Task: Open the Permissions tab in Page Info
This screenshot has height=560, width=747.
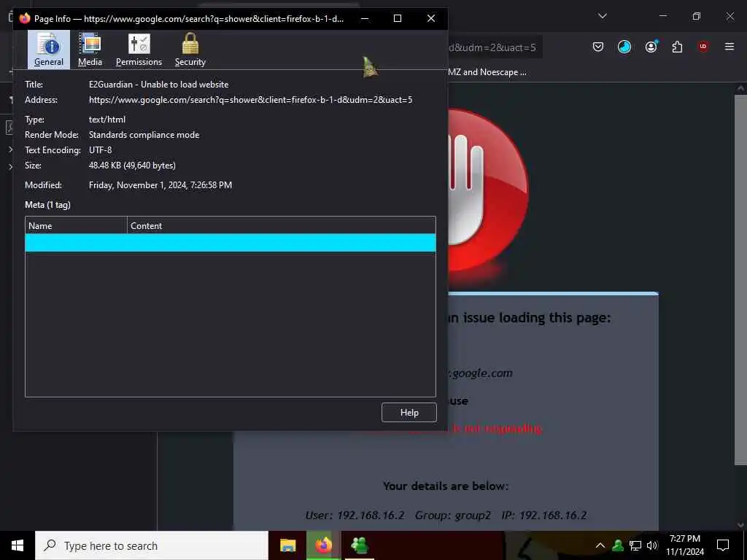Action: (139, 50)
